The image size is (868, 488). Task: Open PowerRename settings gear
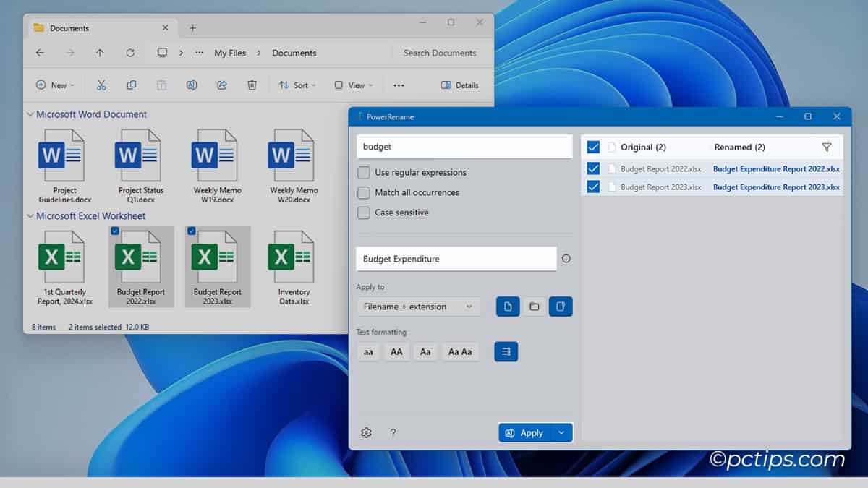(366, 432)
